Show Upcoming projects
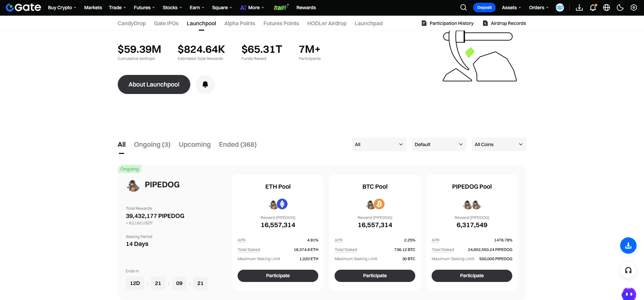The width and height of the screenshot is (644, 300). click(195, 144)
